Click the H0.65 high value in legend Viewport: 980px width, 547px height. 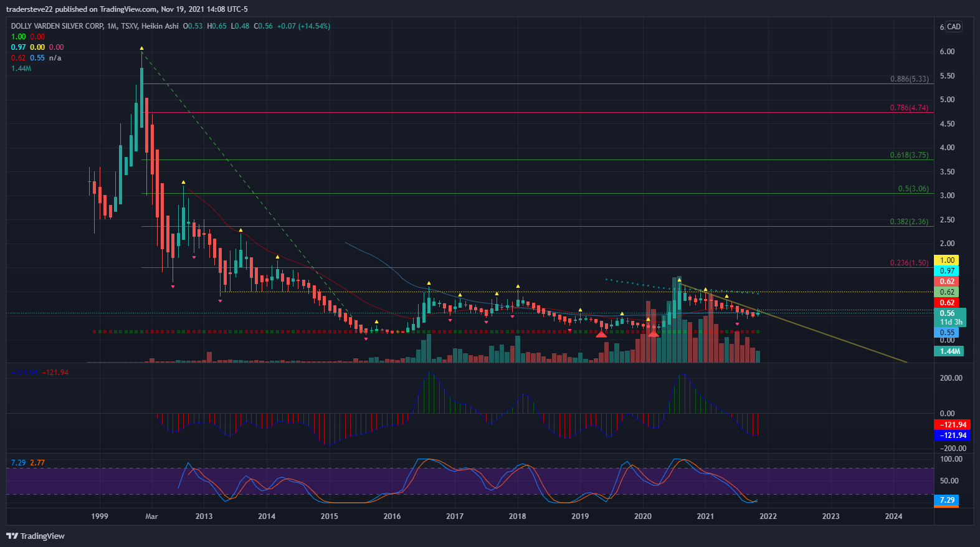217,26
